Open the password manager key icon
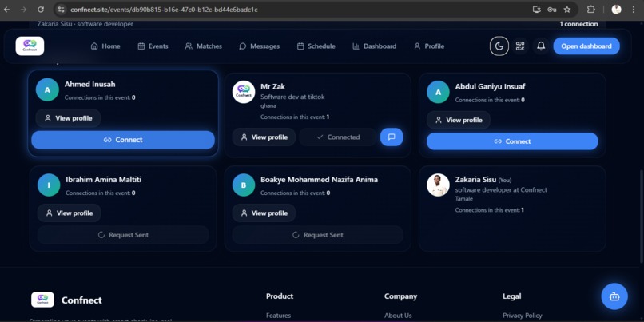Screen dimensions: 644x322 [x=552, y=10]
